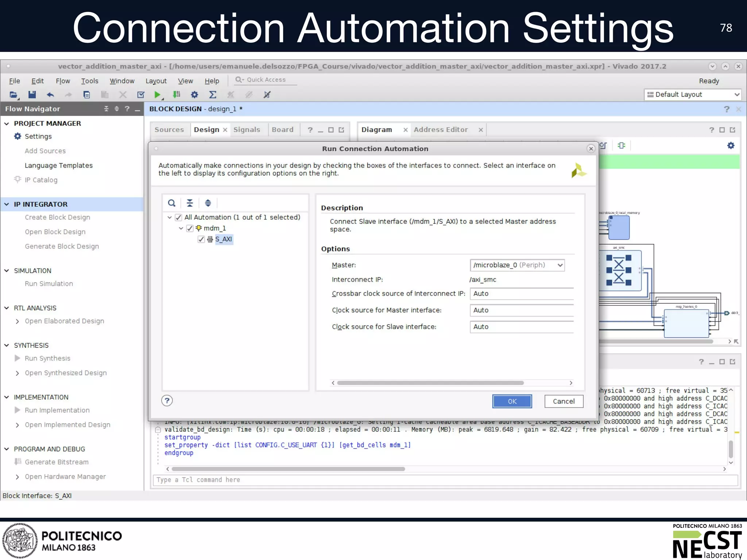Screen dimensions: 747x560
Task: Switch to the Address Editor tab
Action: pos(441,130)
